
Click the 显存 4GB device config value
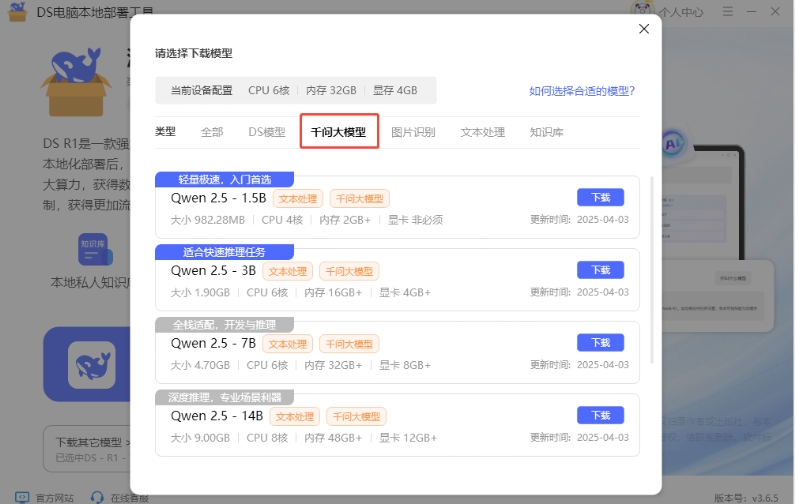tap(395, 90)
